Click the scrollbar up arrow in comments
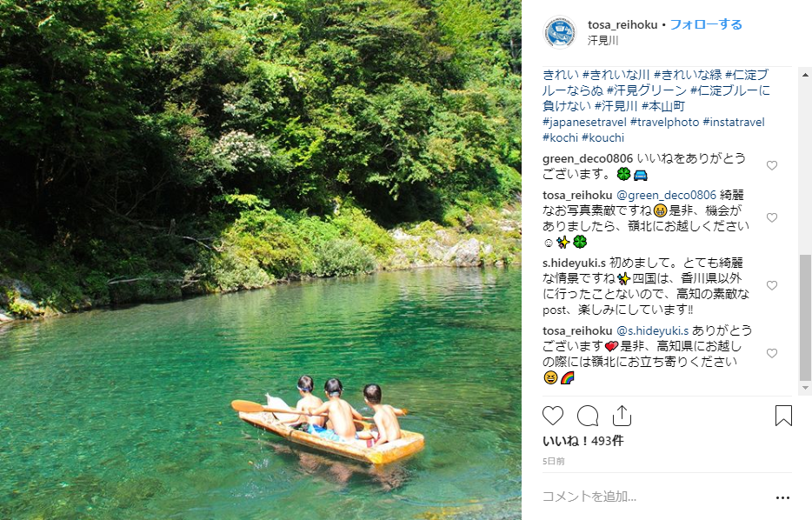Viewport: 812px width, 520px height. pyautogui.click(x=805, y=75)
